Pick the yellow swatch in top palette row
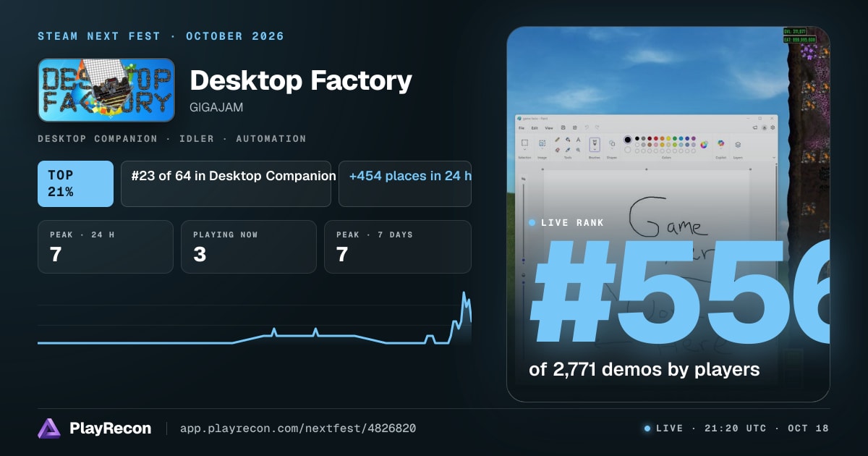The image size is (868, 456). [x=668, y=138]
